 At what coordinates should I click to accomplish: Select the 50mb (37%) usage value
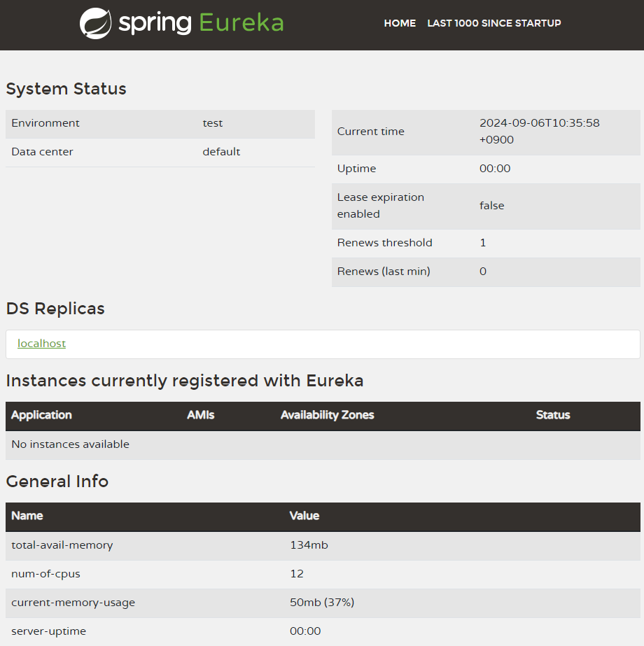pos(322,603)
